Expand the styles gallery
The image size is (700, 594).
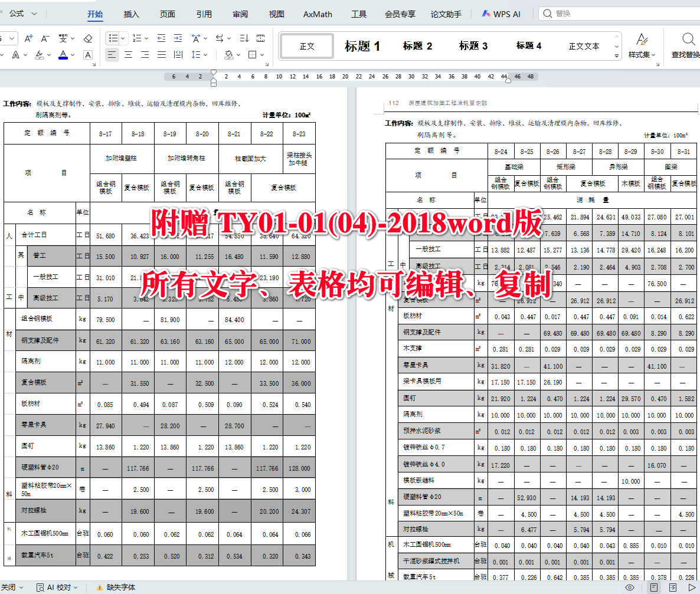click(617, 56)
